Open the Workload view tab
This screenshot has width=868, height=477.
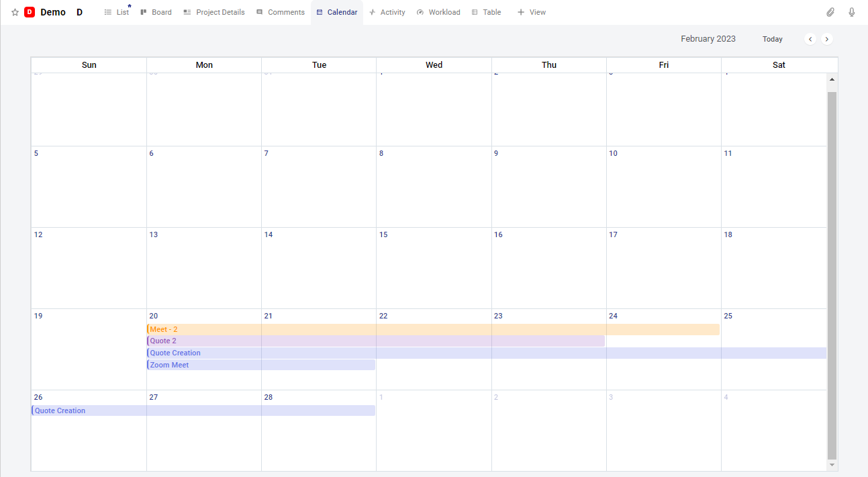[438, 12]
